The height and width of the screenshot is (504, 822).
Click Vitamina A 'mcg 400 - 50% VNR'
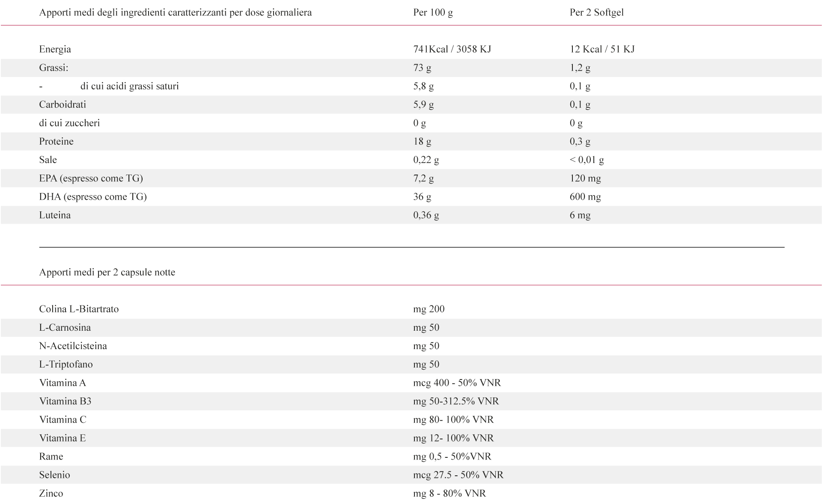click(x=457, y=383)
